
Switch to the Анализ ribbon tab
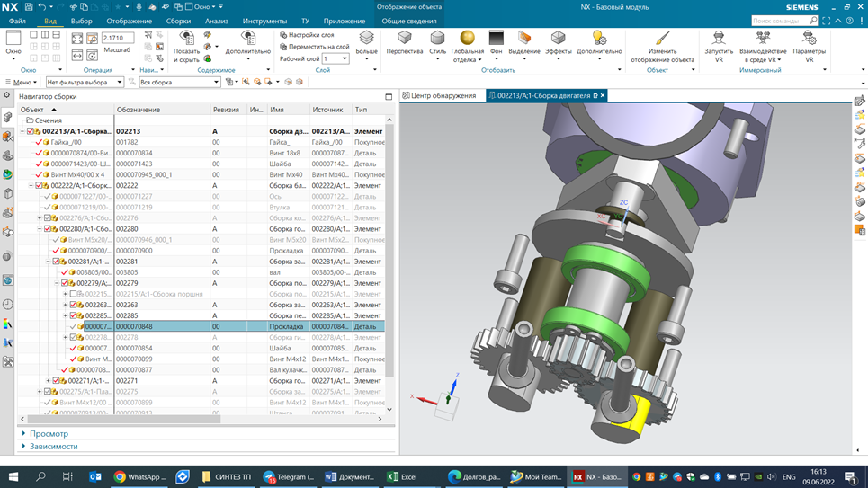pos(217,21)
